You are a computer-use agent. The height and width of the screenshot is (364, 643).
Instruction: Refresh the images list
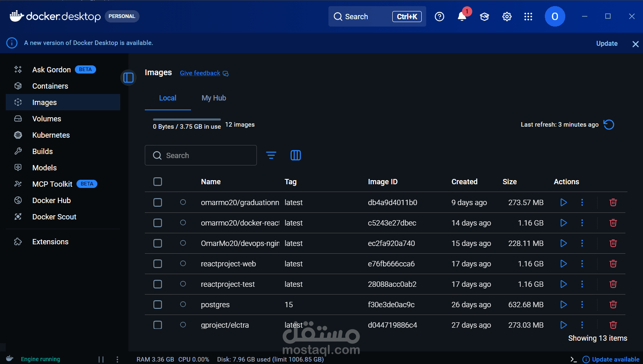(609, 125)
